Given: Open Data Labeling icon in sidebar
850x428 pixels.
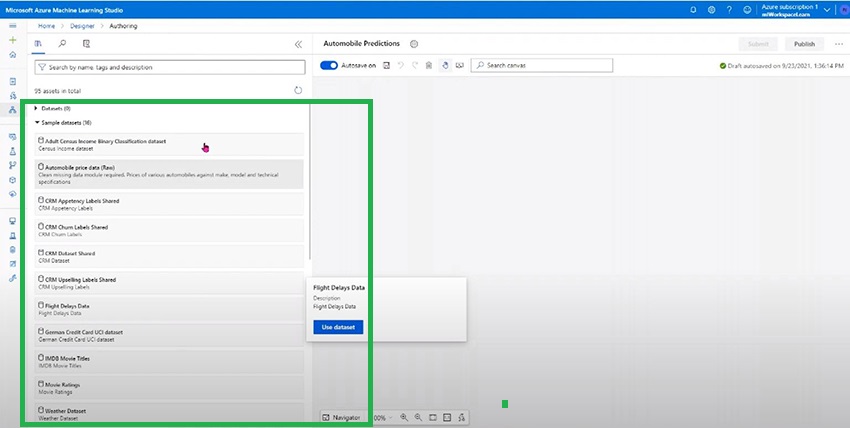Looking at the screenshot, I should click(x=12, y=264).
